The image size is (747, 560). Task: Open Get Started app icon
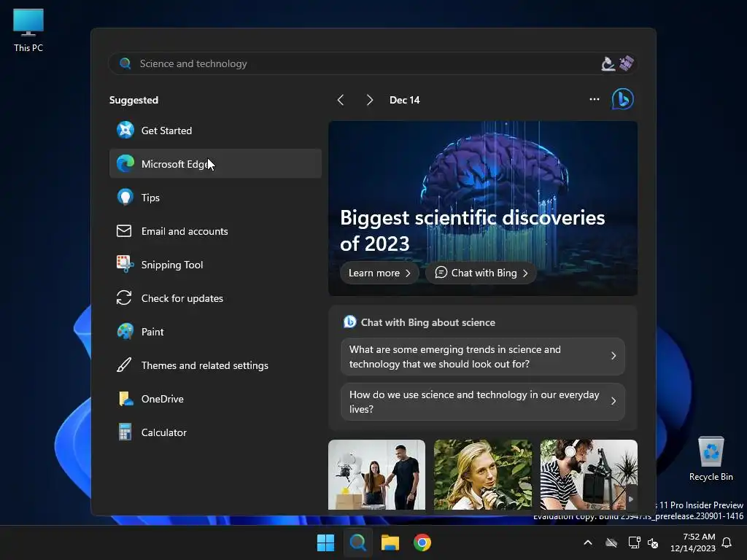[x=125, y=130]
